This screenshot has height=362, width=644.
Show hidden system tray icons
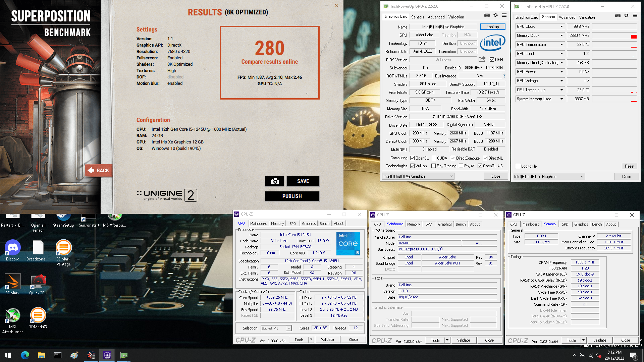pyautogui.click(x=574, y=356)
